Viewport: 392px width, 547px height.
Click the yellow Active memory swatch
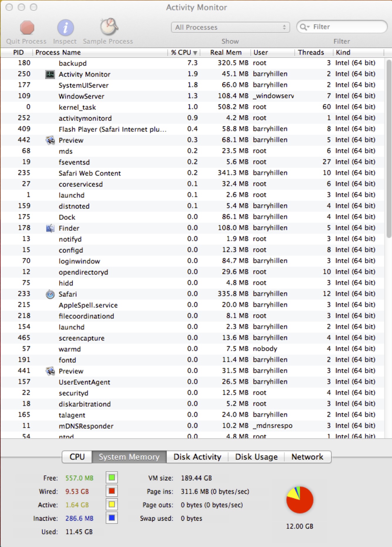112,504
